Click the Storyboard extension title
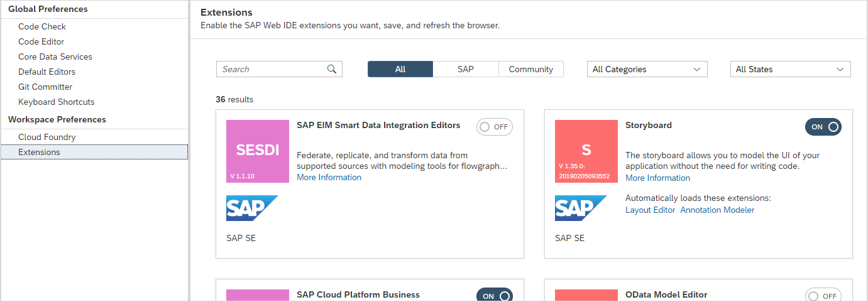This screenshot has width=868, height=302. click(x=649, y=126)
